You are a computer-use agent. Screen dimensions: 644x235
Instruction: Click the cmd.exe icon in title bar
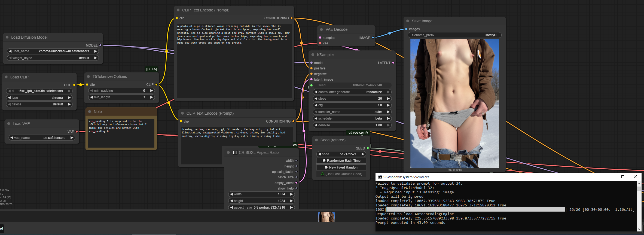coord(380,177)
